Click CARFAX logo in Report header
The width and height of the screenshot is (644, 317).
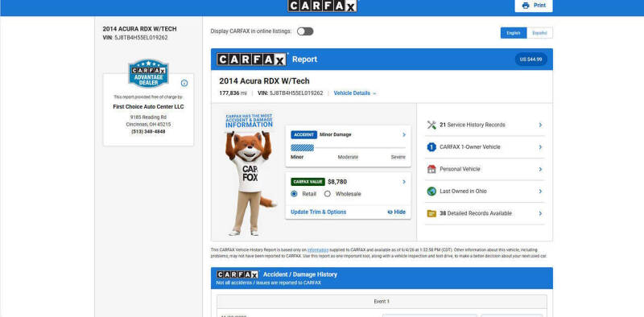click(x=251, y=60)
